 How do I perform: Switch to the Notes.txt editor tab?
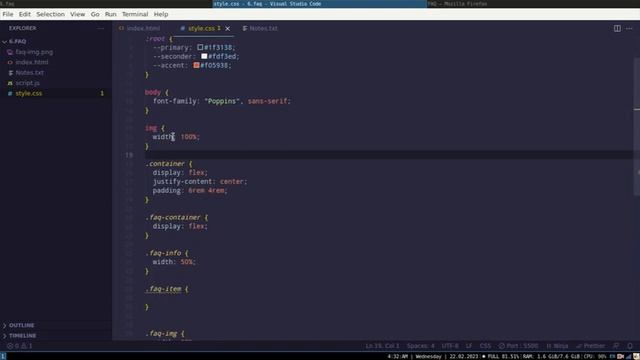[260, 28]
